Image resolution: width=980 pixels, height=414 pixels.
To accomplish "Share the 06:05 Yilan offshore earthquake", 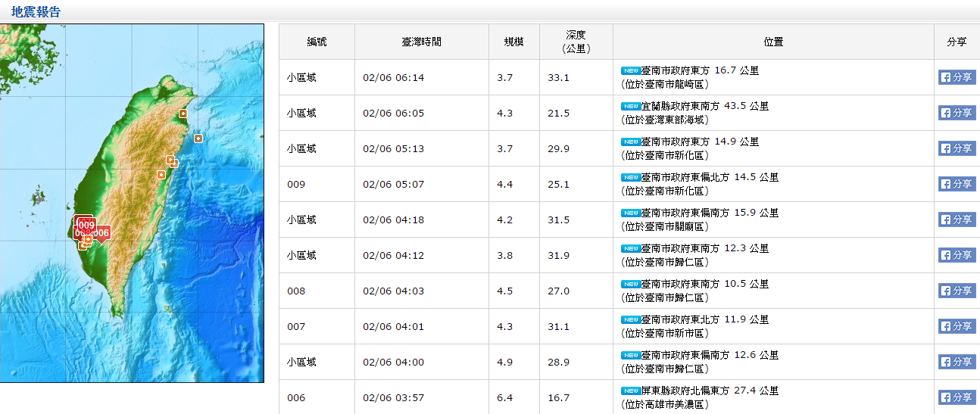I will click(957, 113).
